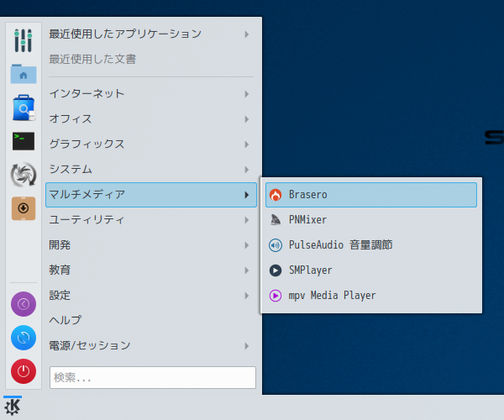Click the red power-off icon
This screenshot has width=504, height=420.
point(24,371)
